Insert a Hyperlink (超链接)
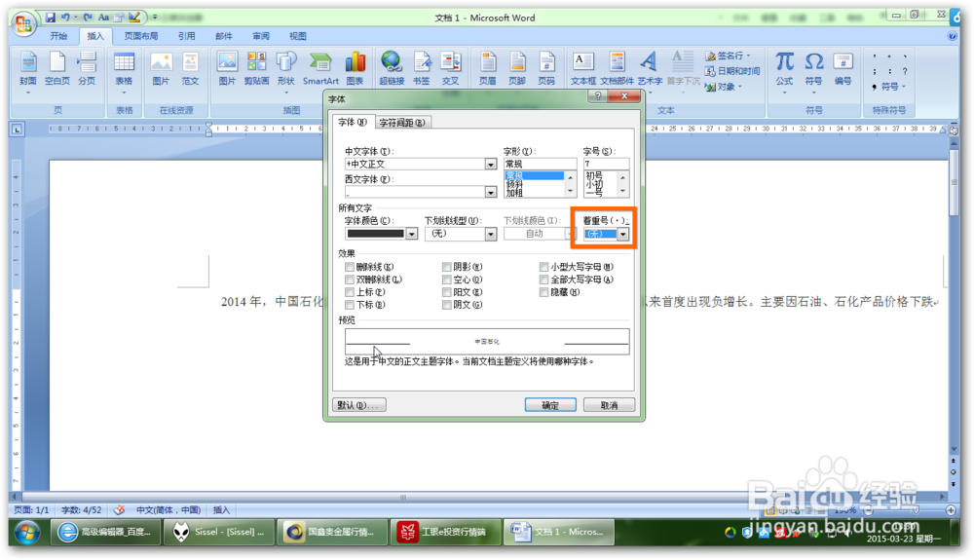This screenshot has width=974, height=560. coord(392,68)
